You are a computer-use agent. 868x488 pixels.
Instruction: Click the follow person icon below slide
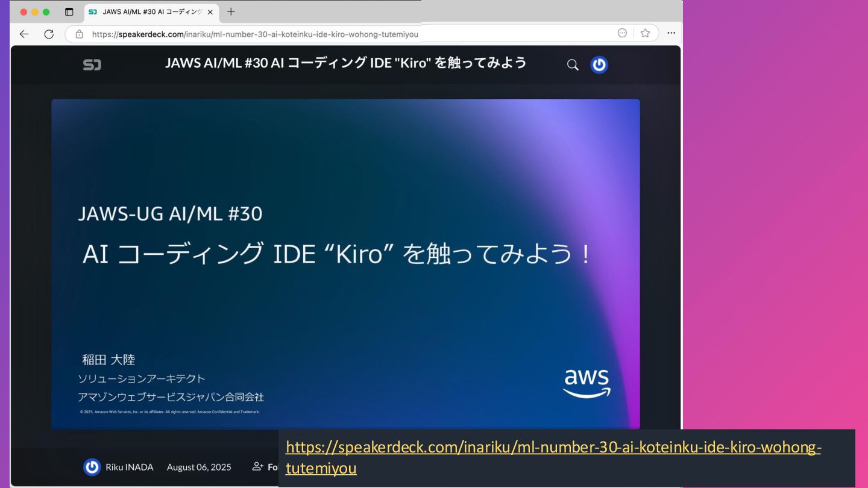pos(257,466)
